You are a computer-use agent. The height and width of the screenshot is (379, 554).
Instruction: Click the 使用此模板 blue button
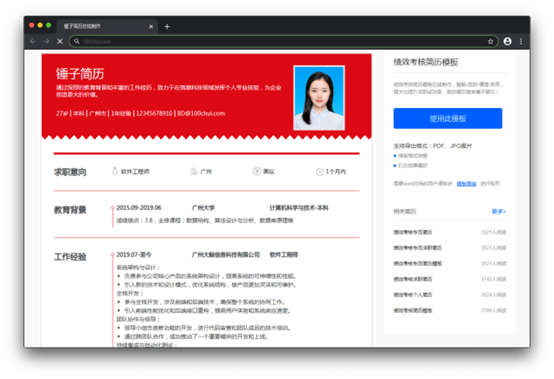coord(448,118)
